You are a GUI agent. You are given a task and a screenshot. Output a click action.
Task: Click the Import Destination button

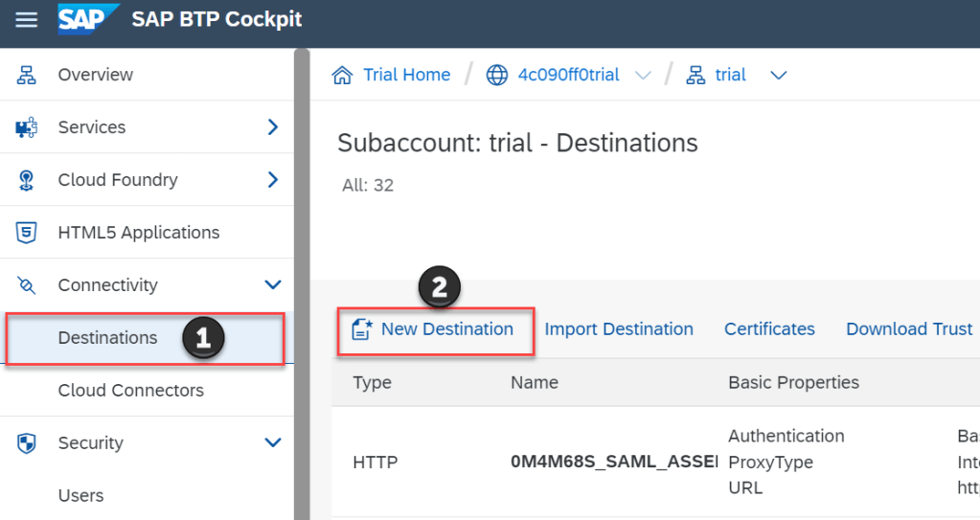pyautogui.click(x=619, y=329)
